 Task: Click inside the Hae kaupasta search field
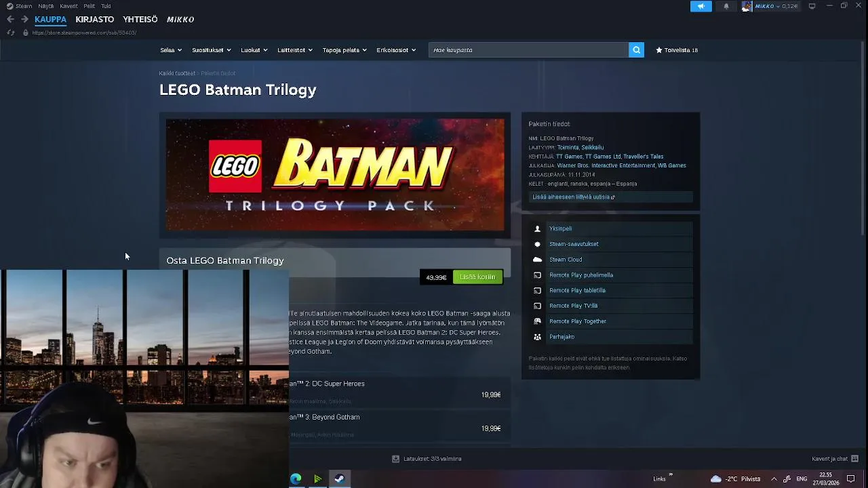coord(528,49)
